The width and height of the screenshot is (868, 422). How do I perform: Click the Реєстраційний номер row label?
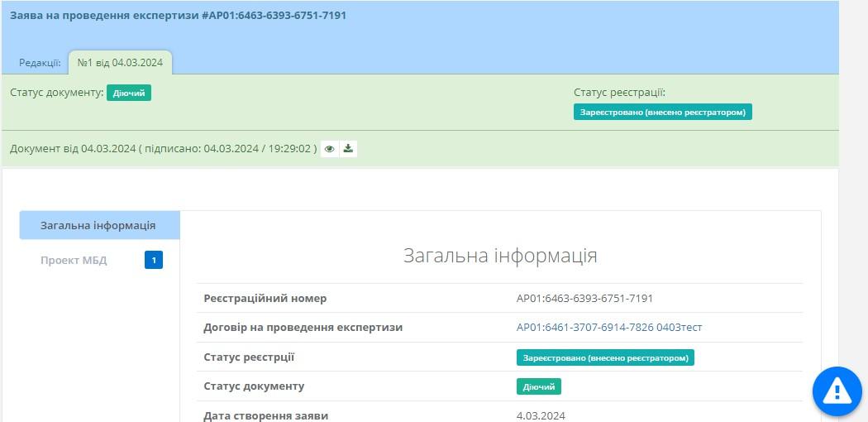point(265,299)
